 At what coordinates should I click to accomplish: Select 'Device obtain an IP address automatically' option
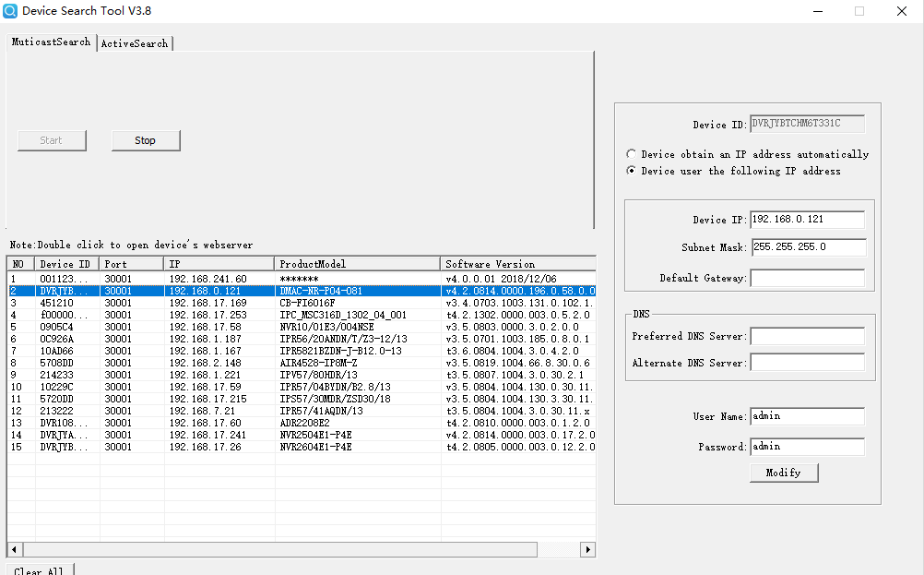(631, 154)
